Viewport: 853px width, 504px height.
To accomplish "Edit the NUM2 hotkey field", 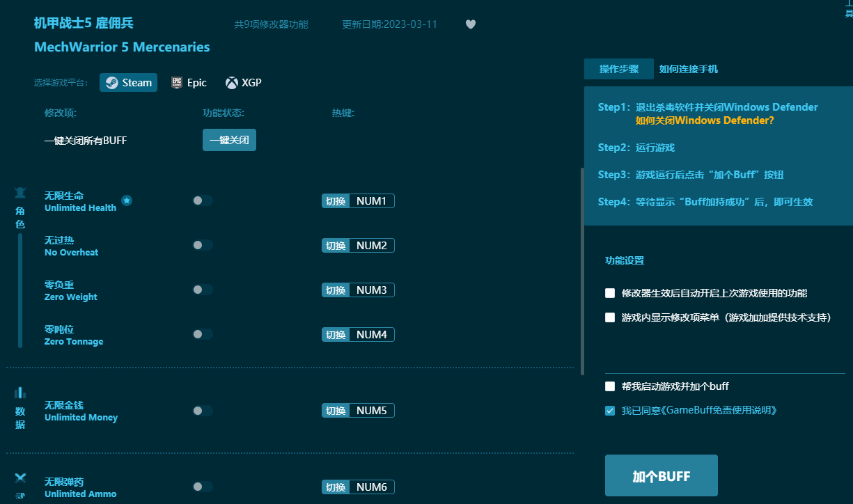I will (x=372, y=246).
